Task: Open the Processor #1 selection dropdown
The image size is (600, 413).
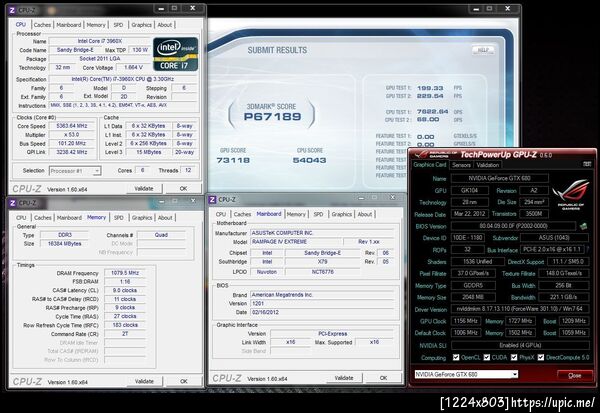Action: point(75,171)
